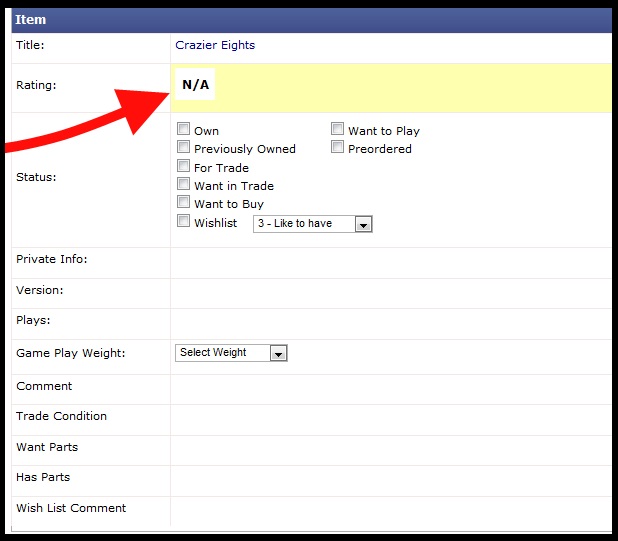Viewport: 618px width, 541px height.
Task: Click the empty Private Info field
Action: 390,260
